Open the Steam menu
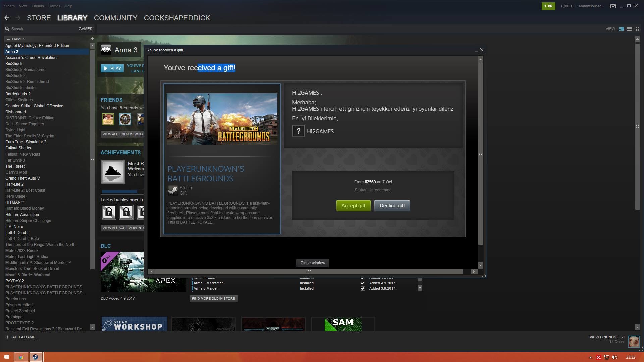Screen dimensions: 644x362 coord(9,6)
